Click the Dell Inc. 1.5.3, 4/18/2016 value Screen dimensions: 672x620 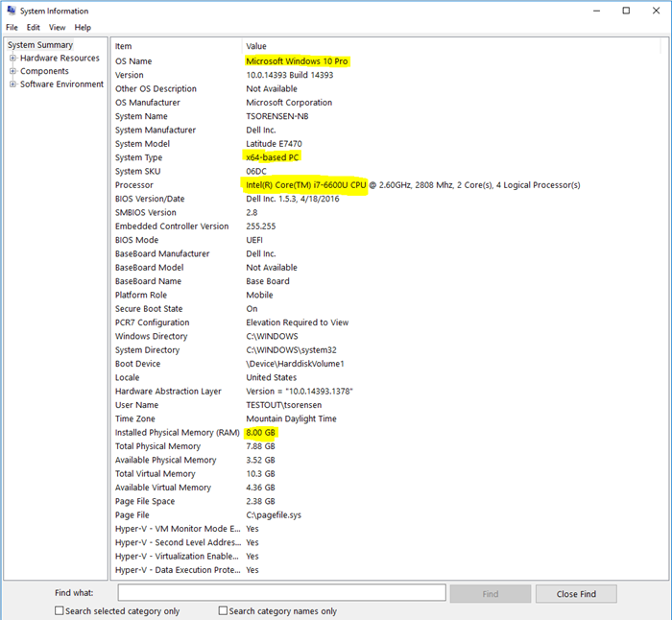coord(292,199)
